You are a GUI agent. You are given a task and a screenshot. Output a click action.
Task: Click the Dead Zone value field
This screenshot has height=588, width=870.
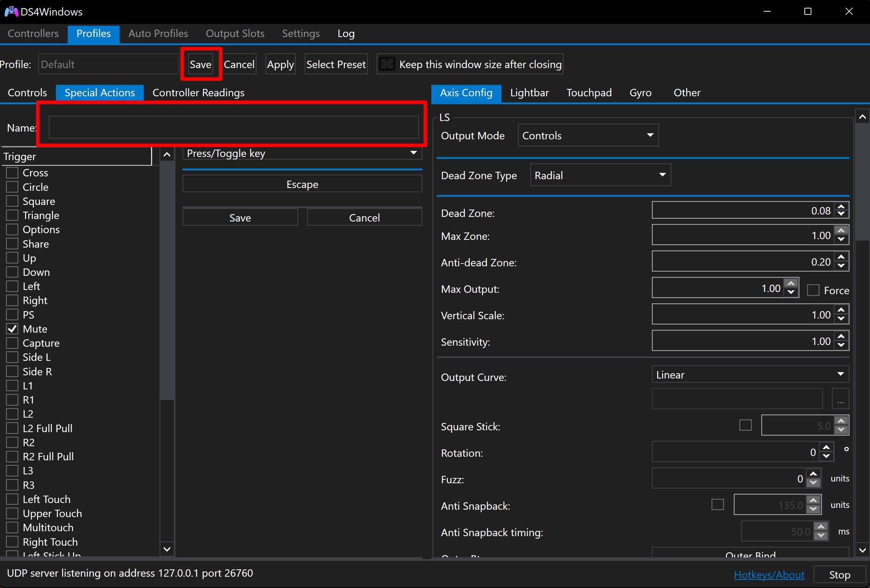tap(743, 211)
